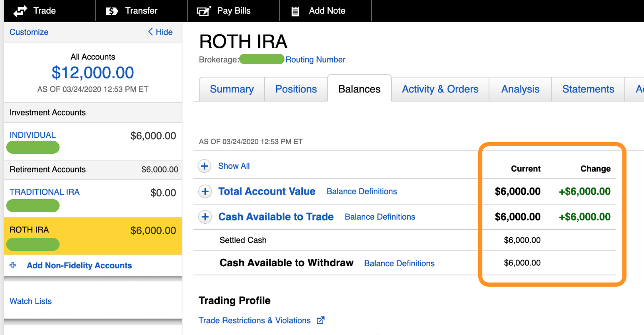The width and height of the screenshot is (644, 335).
Task: Open Trade Restrictions via the external link icon
Action: [320, 320]
